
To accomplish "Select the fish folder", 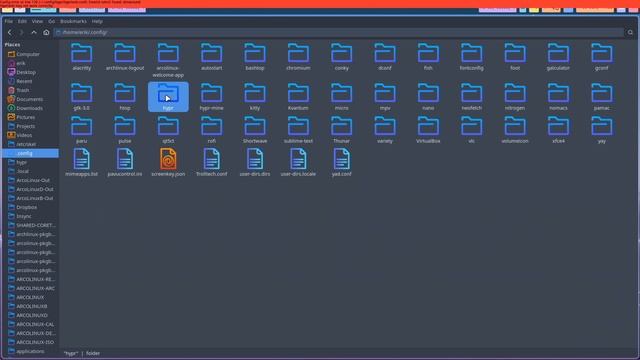I will [x=428, y=57].
